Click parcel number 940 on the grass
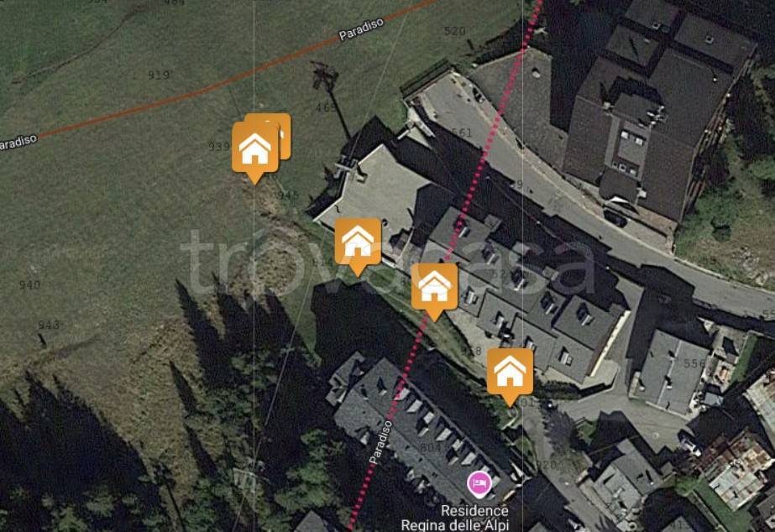775x532 pixels. coord(29,285)
